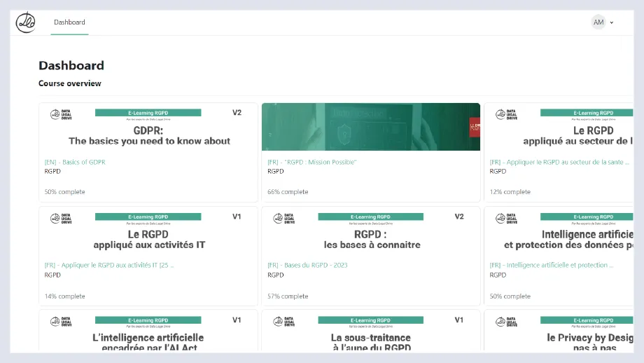Click 50% complete under Intelligence artificielle course
This screenshot has width=644, height=363.
[x=510, y=296]
